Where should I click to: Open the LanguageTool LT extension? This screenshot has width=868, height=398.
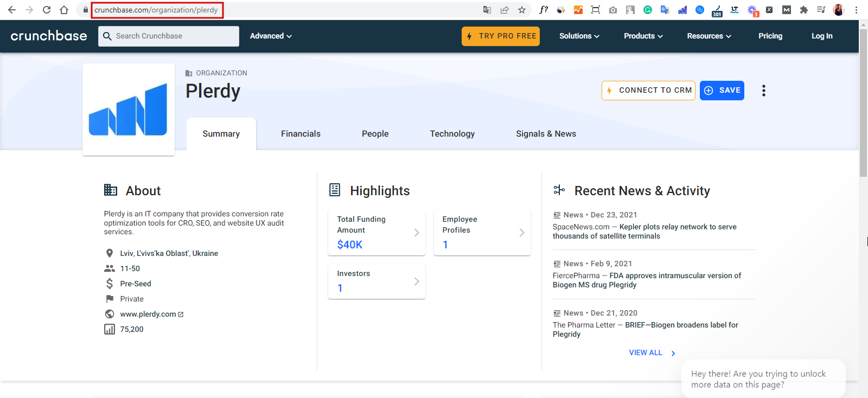(x=735, y=10)
